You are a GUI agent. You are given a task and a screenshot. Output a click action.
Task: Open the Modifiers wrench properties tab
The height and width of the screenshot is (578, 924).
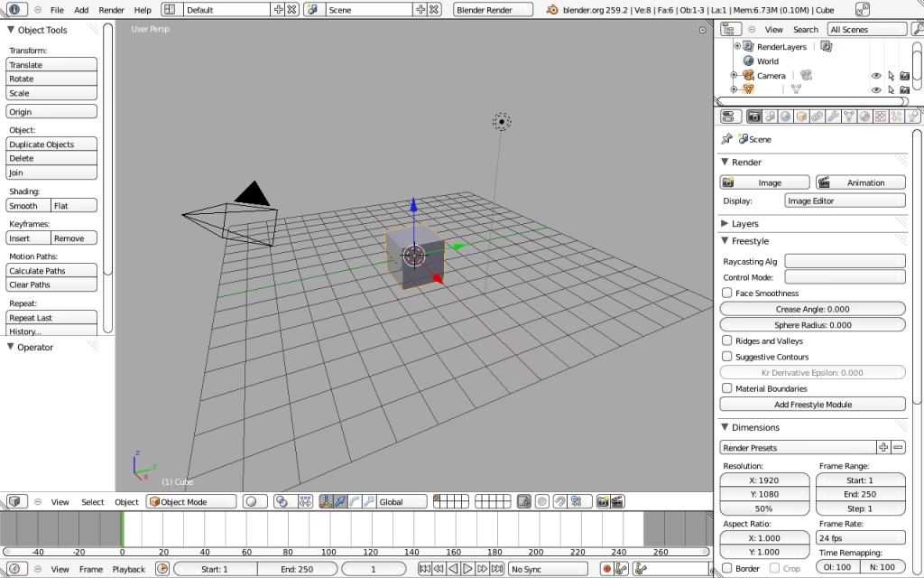pos(833,117)
